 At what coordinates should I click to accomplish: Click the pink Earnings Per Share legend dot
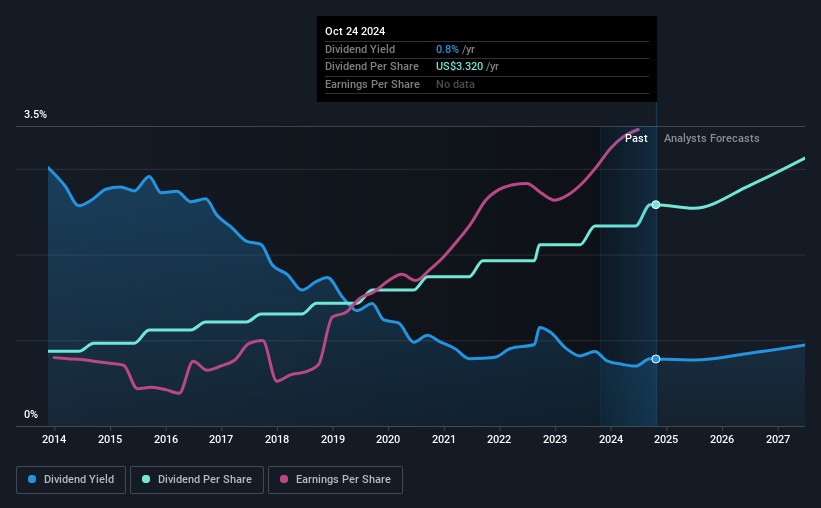tap(284, 479)
